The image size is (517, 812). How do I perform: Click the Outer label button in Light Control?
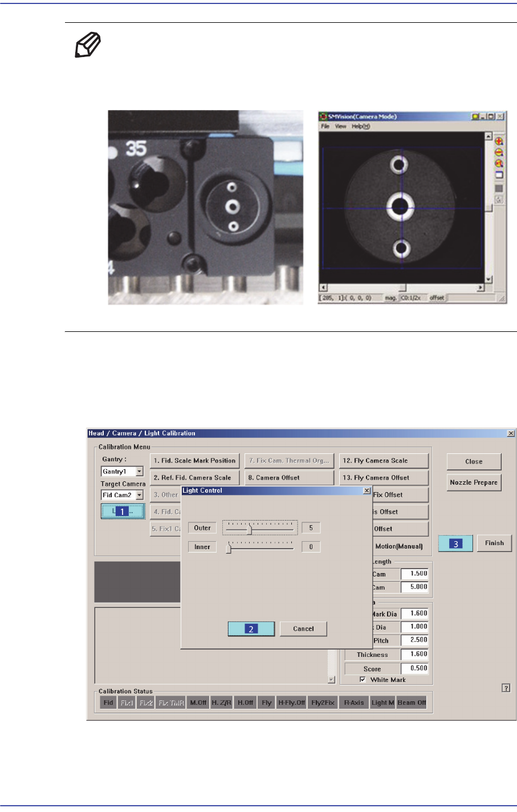pyautogui.click(x=202, y=528)
